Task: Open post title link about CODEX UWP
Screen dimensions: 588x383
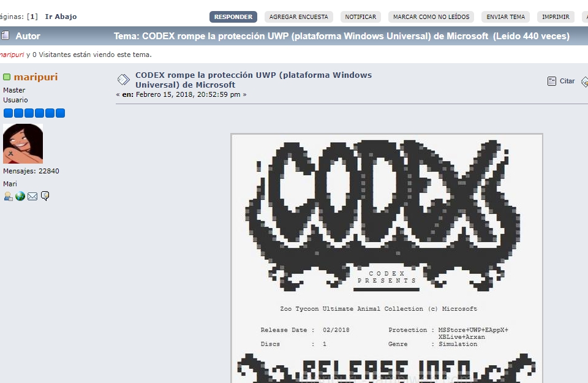Action: 254,80
